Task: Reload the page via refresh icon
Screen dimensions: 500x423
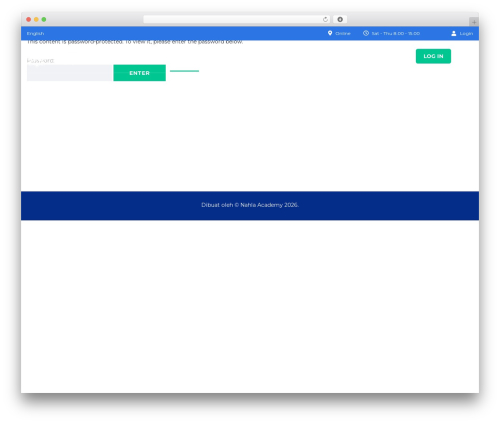Action: [325, 19]
